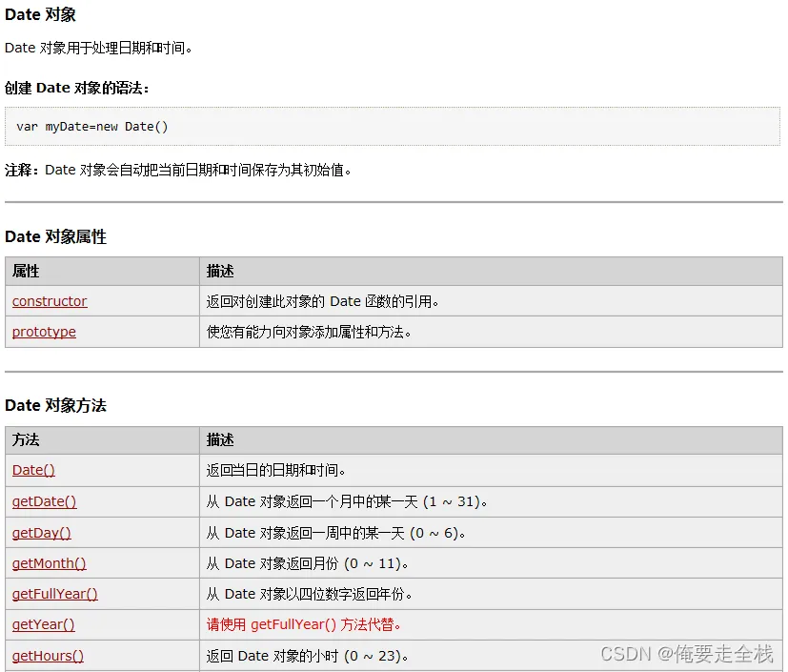This screenshot has height=672, width=788.
Task: Click the note starting with '注释:'
Action: [178, 171]
